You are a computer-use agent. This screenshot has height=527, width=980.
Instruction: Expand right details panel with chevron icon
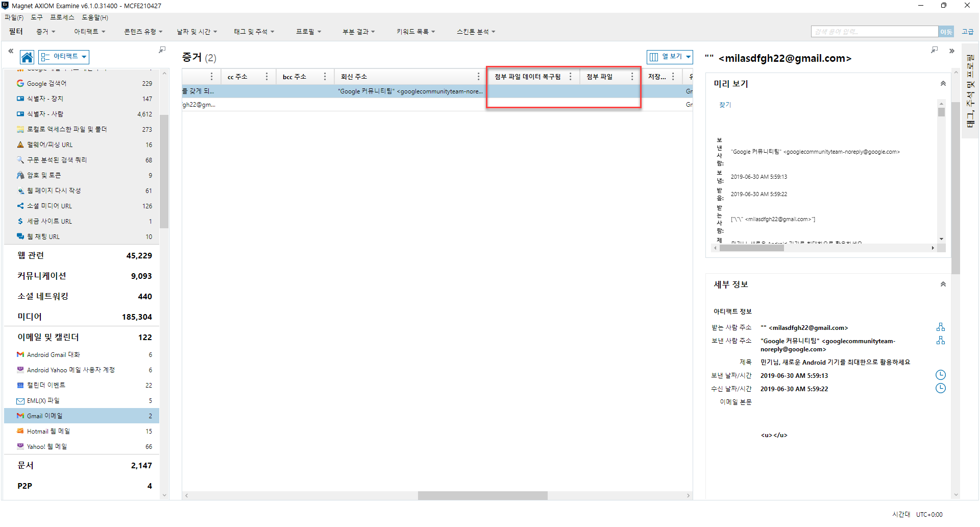point(951,51)
